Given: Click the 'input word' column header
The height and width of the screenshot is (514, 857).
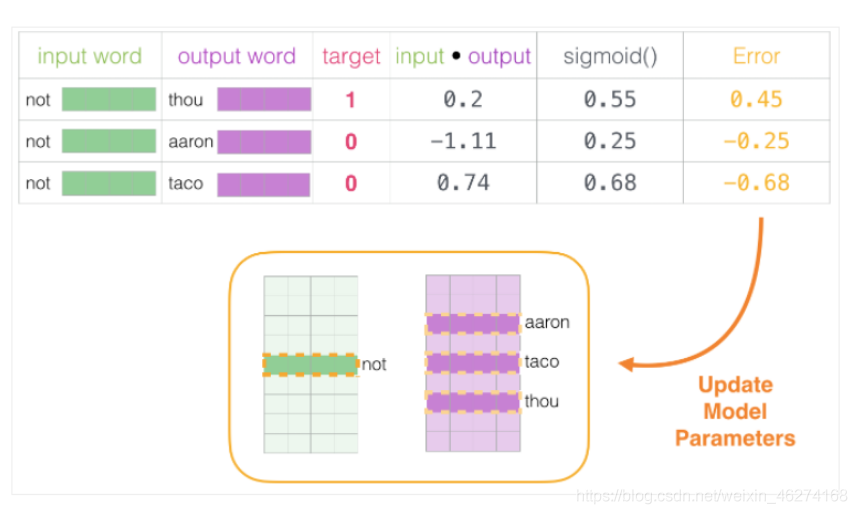Looking at the screenshot, I should point(89,56).
